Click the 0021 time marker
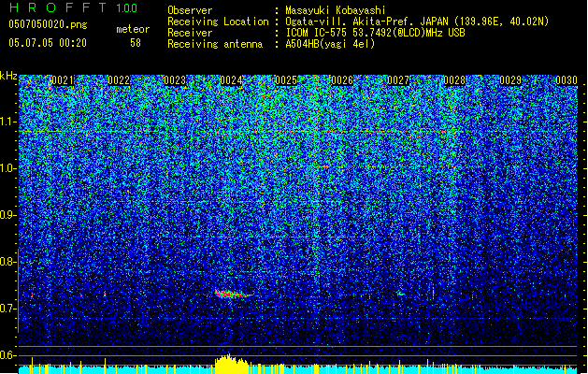This screenshot has width=588, height=374. point(63,80)
